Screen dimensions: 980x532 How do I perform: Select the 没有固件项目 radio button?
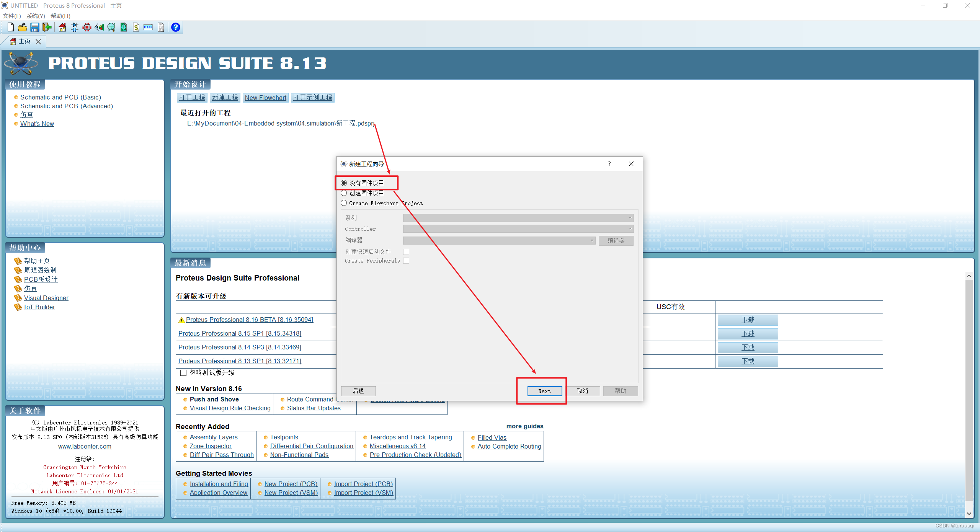(344, 183)
